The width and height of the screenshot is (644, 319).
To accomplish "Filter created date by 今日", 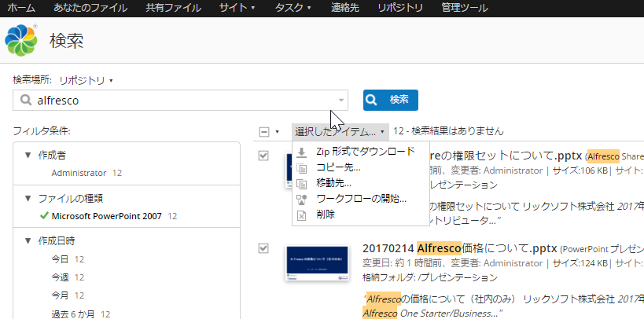I will tap(60, 259).
